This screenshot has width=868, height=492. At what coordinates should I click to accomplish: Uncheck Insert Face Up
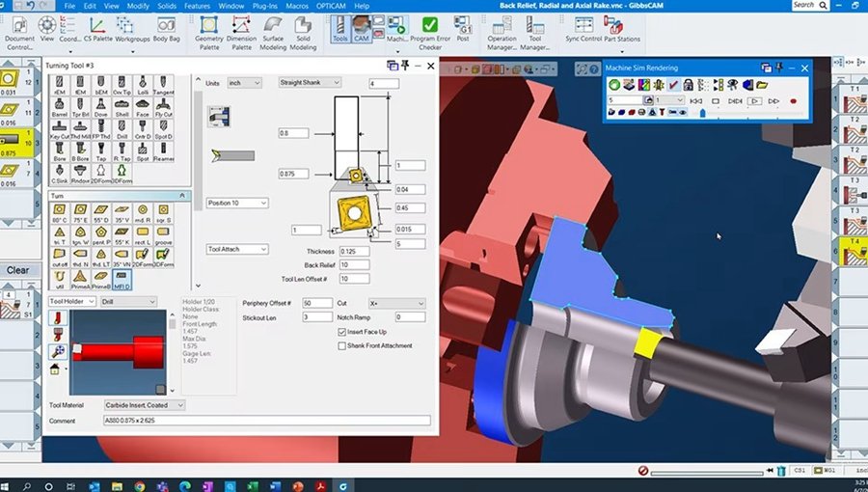341,332
